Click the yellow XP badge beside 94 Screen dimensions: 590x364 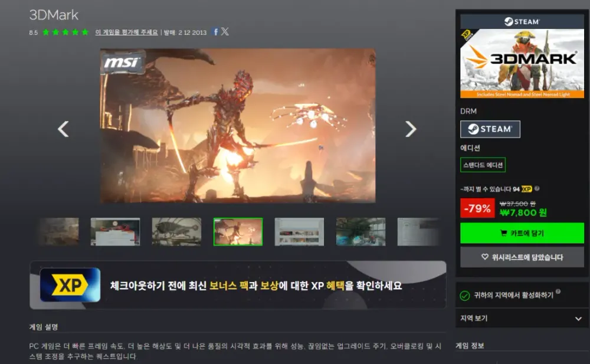tap(526, 189)
